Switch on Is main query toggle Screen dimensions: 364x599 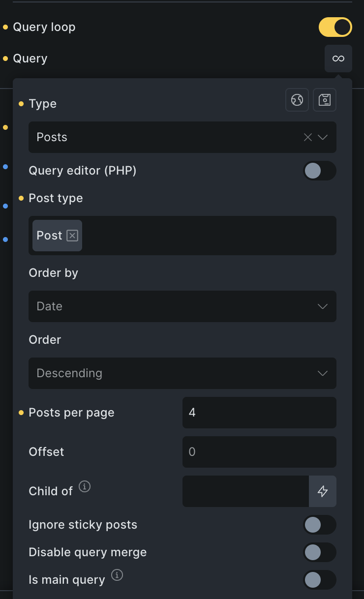[x=320, y=580]
